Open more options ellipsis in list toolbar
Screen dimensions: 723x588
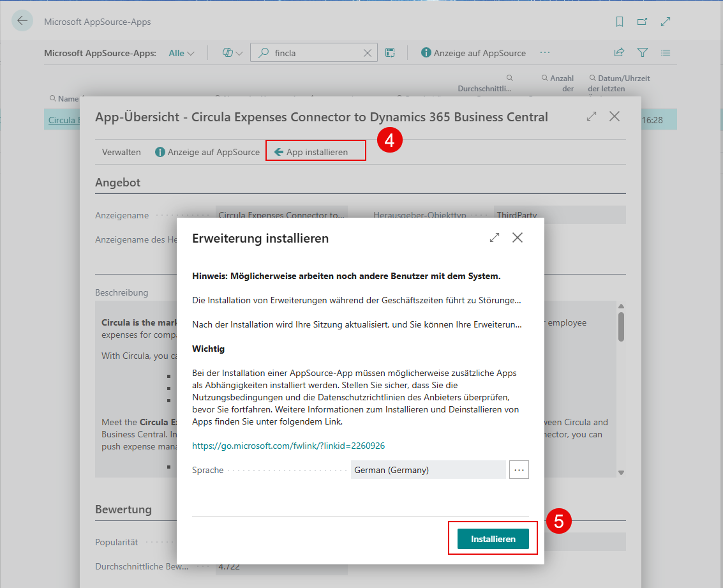[x=544, y=52]
